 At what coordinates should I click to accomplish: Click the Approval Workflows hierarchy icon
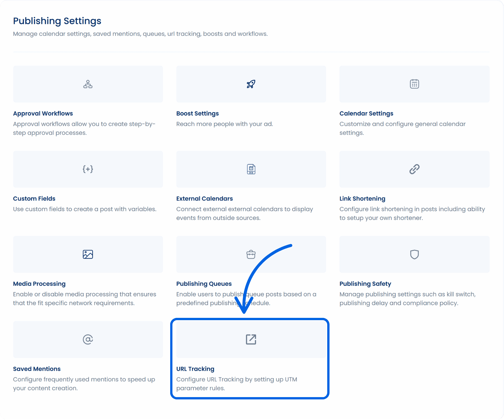[x=88, y=84]
